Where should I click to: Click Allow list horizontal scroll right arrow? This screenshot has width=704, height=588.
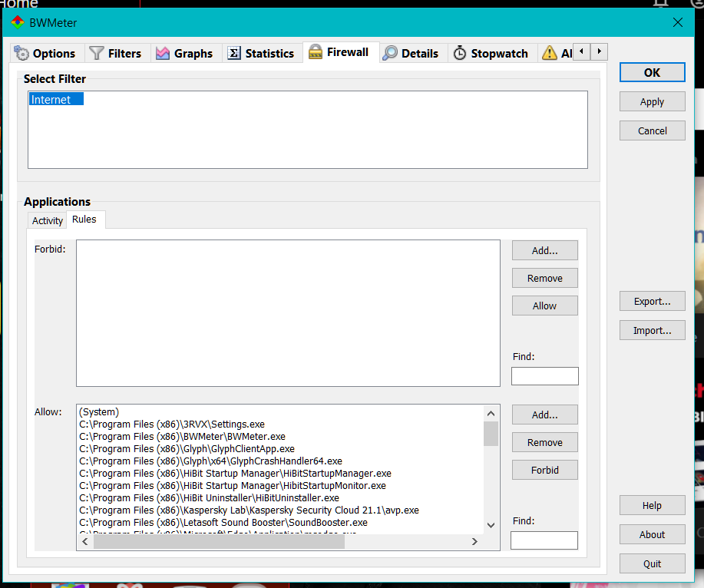[x=474, y=542]
